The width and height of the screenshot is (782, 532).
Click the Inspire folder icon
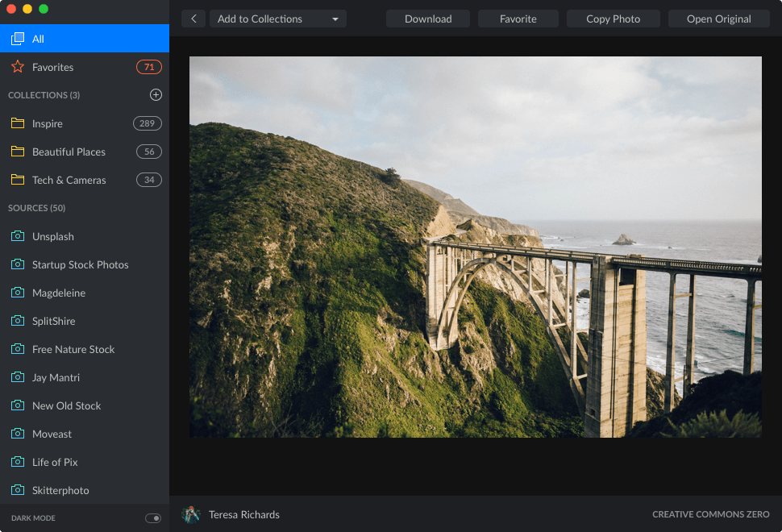coord(18,123)
